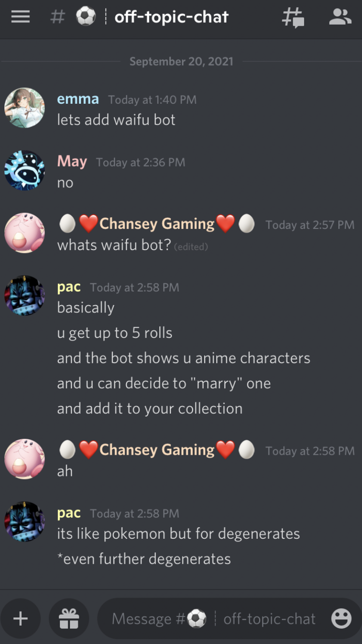Tap the '*even further degenerates' message
This screenshot has width=362, height=644.
pos(144,559)
